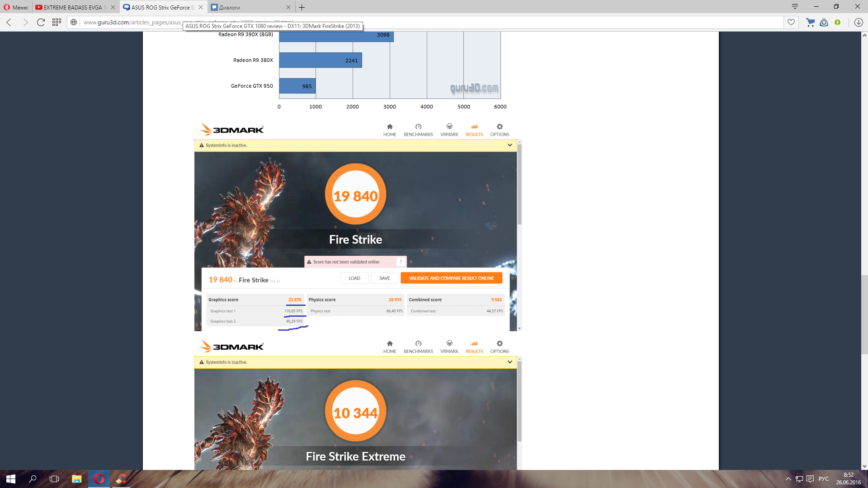Screen dimensions: 868x488
Task: Expand the tab list menu
Action: point(795,6)
